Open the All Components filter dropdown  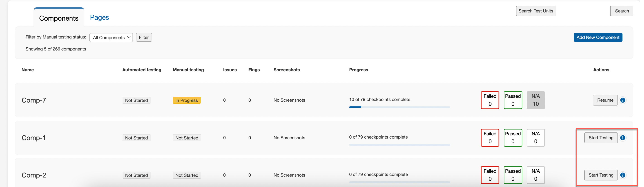click(111, 37)
